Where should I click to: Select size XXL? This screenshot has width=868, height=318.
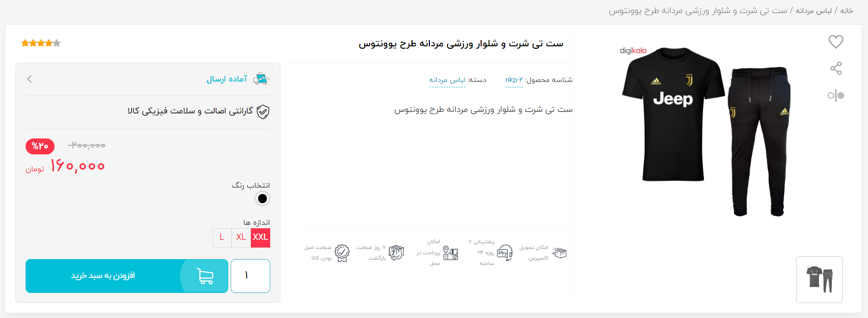261,237
